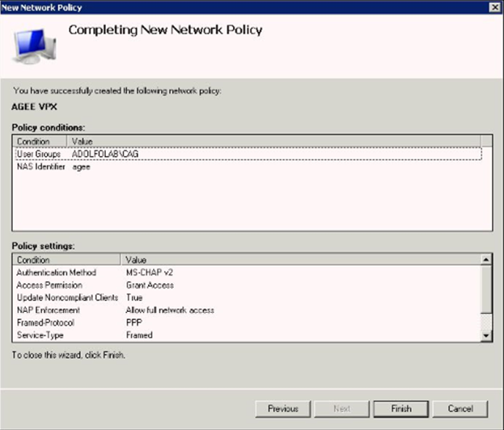Click the Grant Access value
Viewport: 504px width, 430px height.
pyautogui.click(x=150, y=285)
